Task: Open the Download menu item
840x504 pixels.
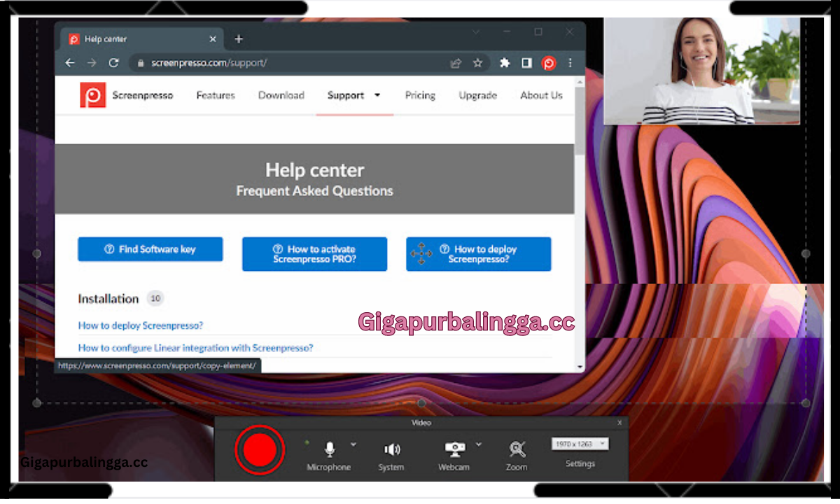Action: tap(281, 95)
